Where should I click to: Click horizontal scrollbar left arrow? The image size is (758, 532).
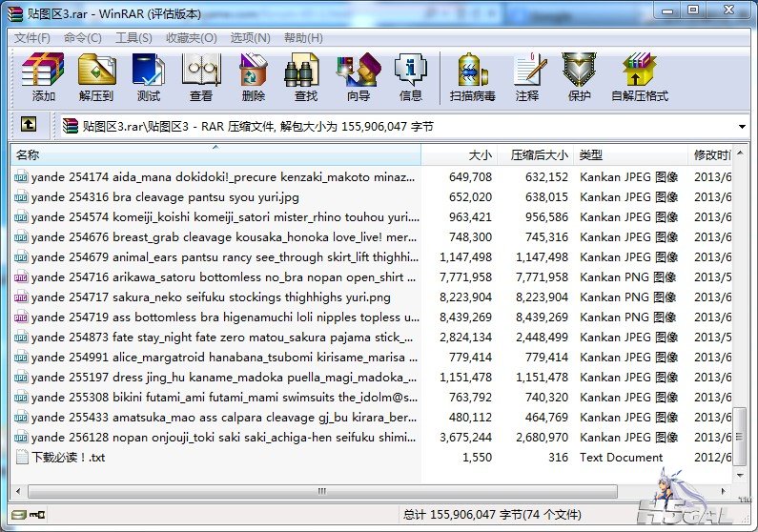tap(18, 491)
